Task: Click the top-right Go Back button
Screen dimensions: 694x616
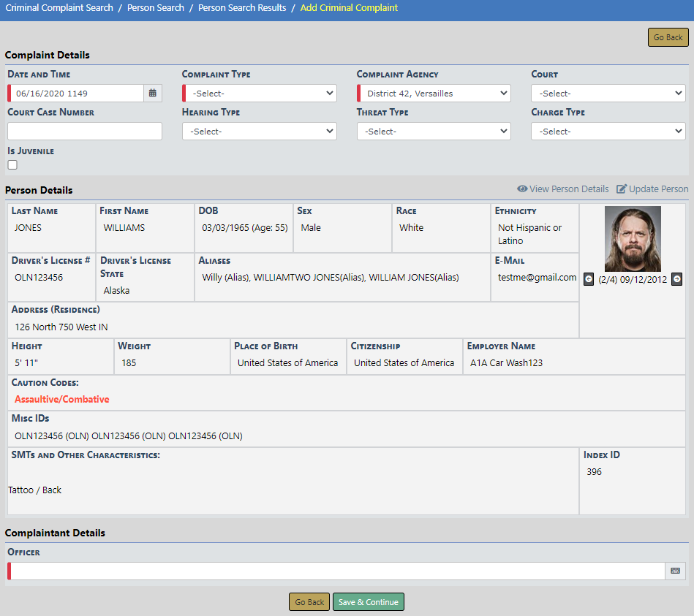Action: coord(668,37)
